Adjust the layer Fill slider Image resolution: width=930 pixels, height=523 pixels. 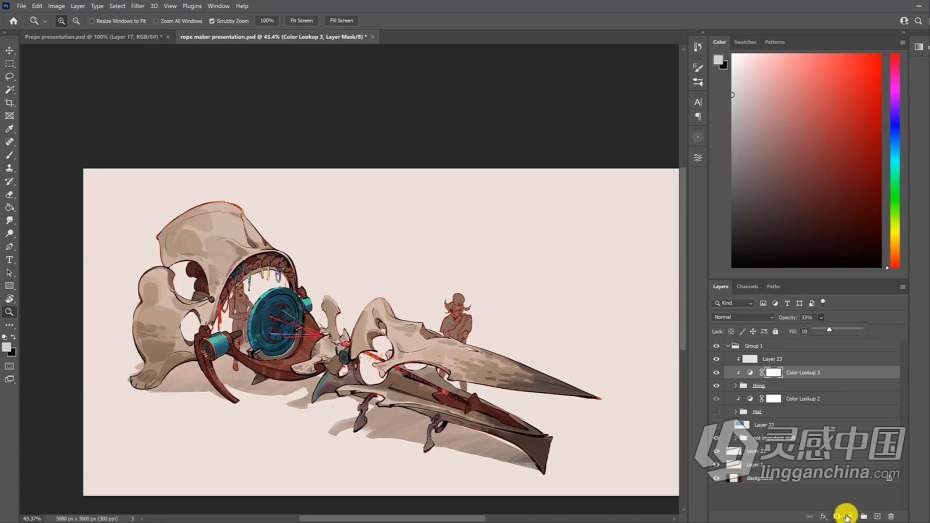pyautogui.click(x=828, y=330)
